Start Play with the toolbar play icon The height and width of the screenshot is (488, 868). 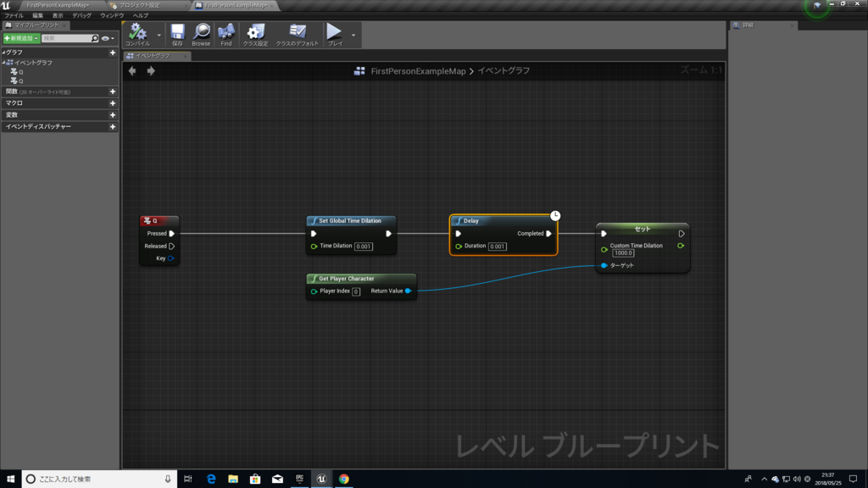click(x=334, y=34)
